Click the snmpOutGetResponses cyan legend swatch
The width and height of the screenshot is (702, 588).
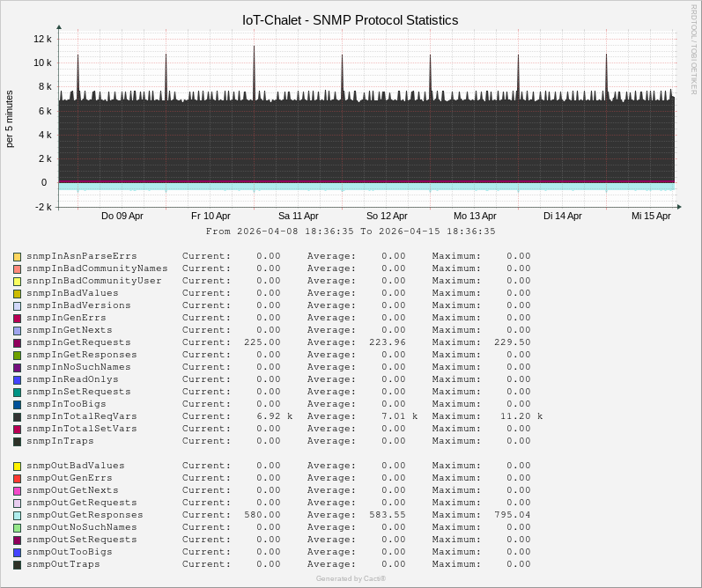(17, 515)
